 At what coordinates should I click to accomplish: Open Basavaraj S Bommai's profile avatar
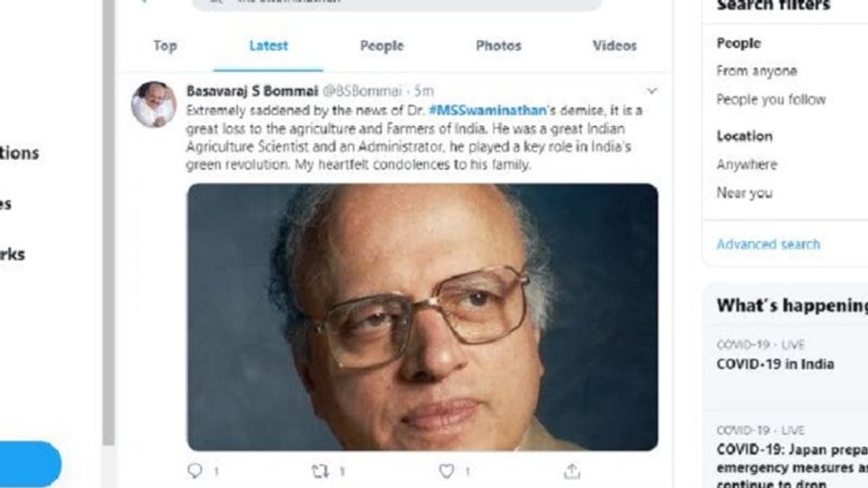(153, 104)
